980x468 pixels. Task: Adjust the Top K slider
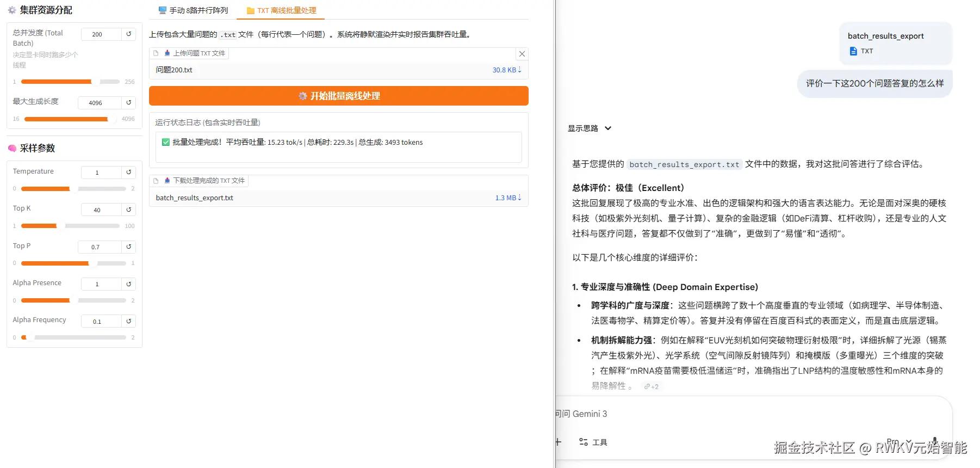(x=70, y=226)
